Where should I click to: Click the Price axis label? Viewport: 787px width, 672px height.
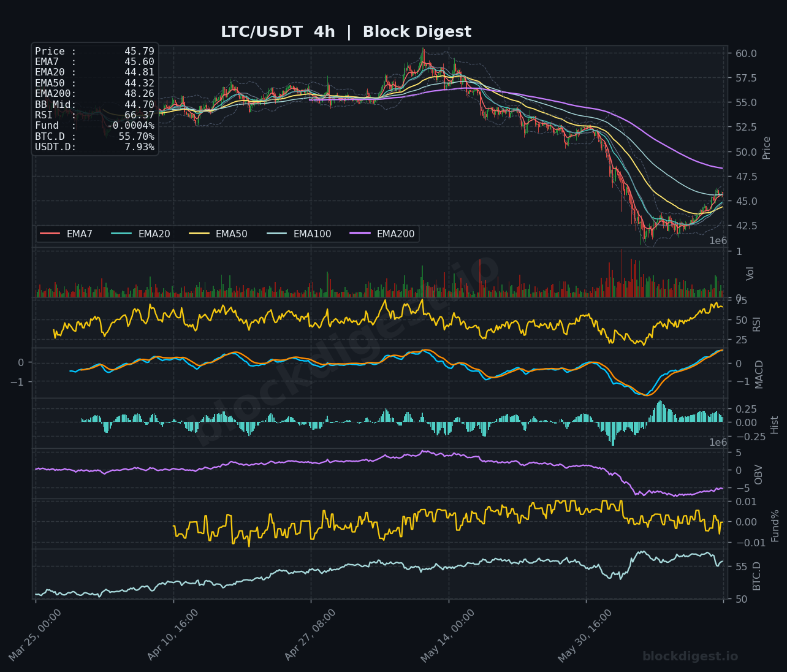click(x=767, y=148)
